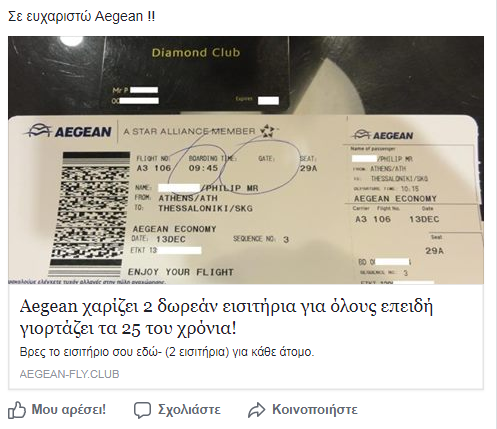Click the THESSALONIKI/SKG destination text
The height and width of the screenshot is (429, 497).
pyautogui.click(x=205, y=209)
